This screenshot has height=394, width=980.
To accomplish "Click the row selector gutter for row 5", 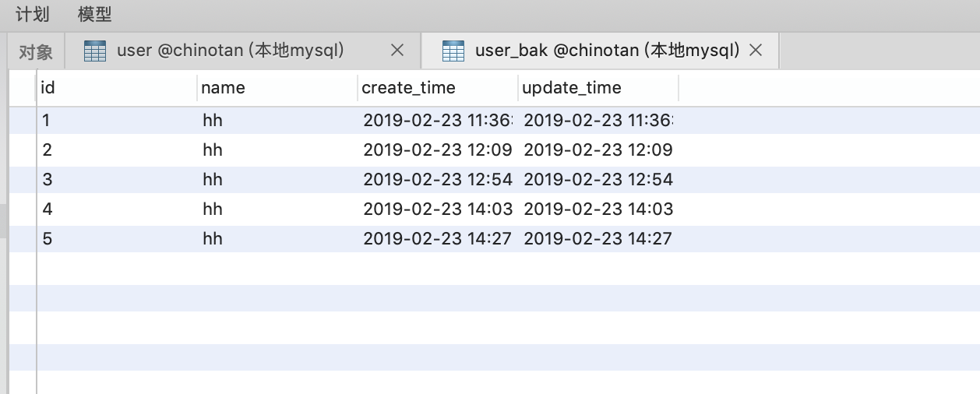I will coord(23,239).
